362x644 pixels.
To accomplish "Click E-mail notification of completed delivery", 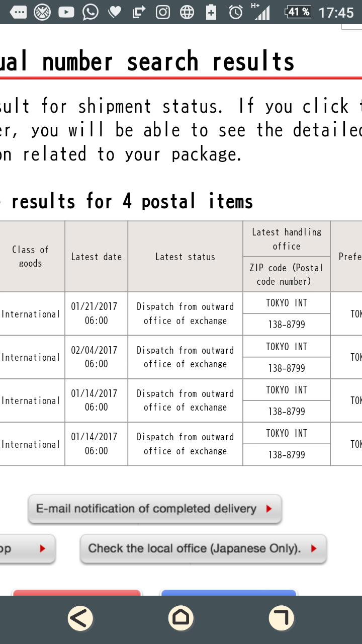I will (155, 509).
